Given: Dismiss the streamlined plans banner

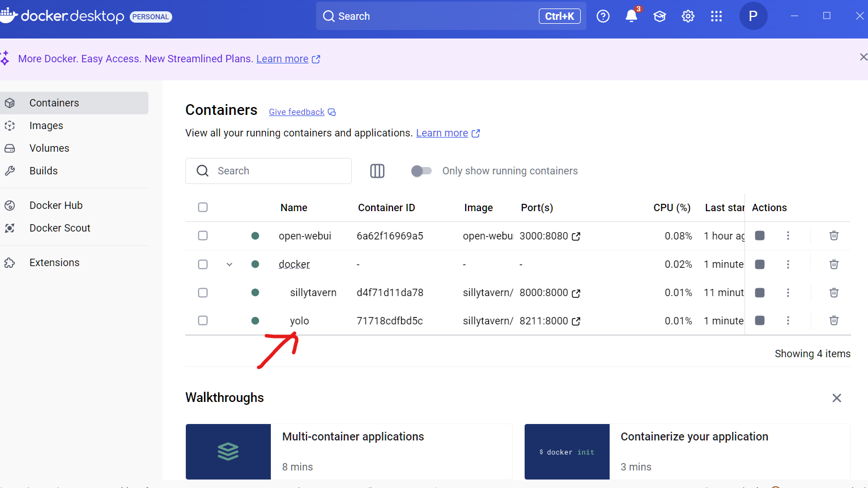Looking at the screenshot, I should 863,57.
